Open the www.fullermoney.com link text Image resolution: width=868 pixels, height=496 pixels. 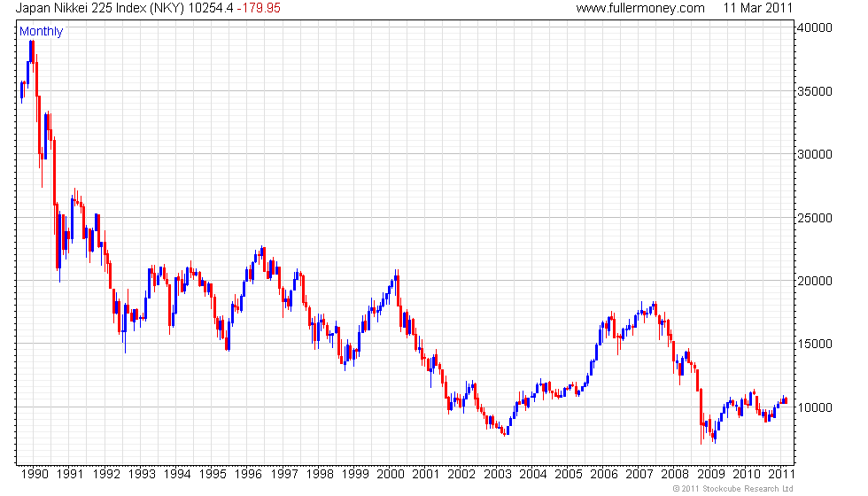(639, 8)
